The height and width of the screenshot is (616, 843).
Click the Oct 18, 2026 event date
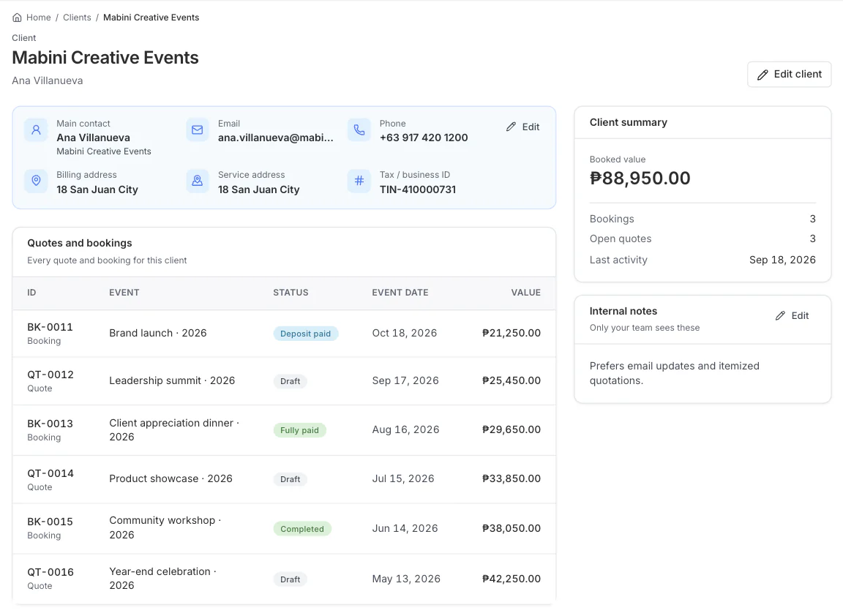404,334
